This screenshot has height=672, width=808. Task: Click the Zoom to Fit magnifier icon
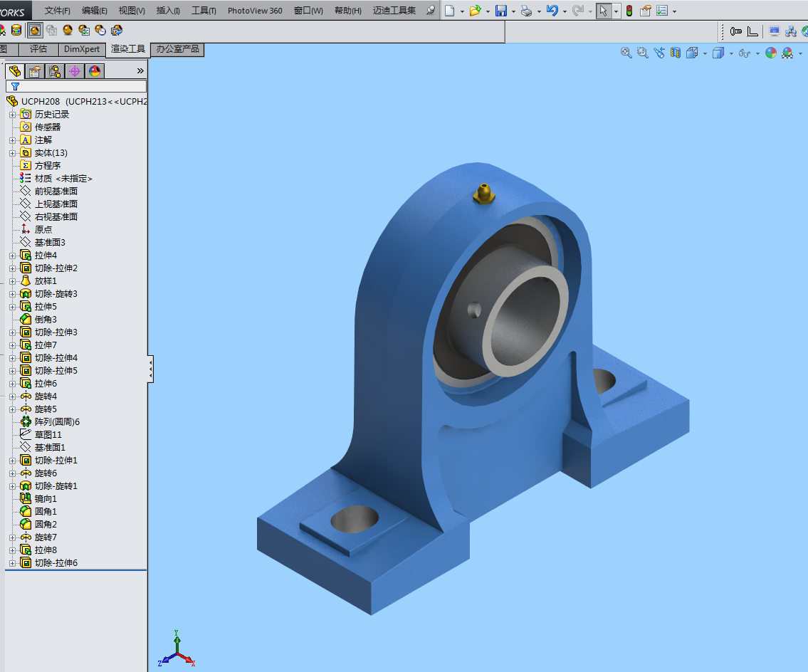point(626,53)
